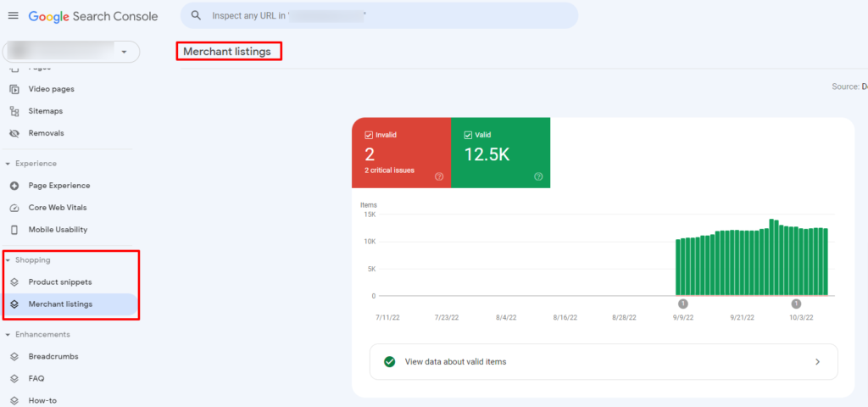Click the 15K axis label
868x407 pixels.
[x=370, y=215]
